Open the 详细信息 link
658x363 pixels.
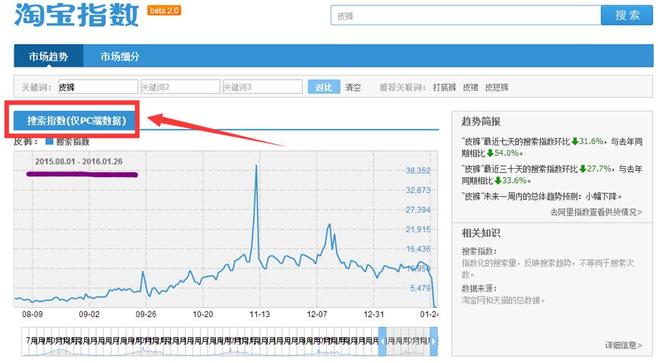pos(624,345)
